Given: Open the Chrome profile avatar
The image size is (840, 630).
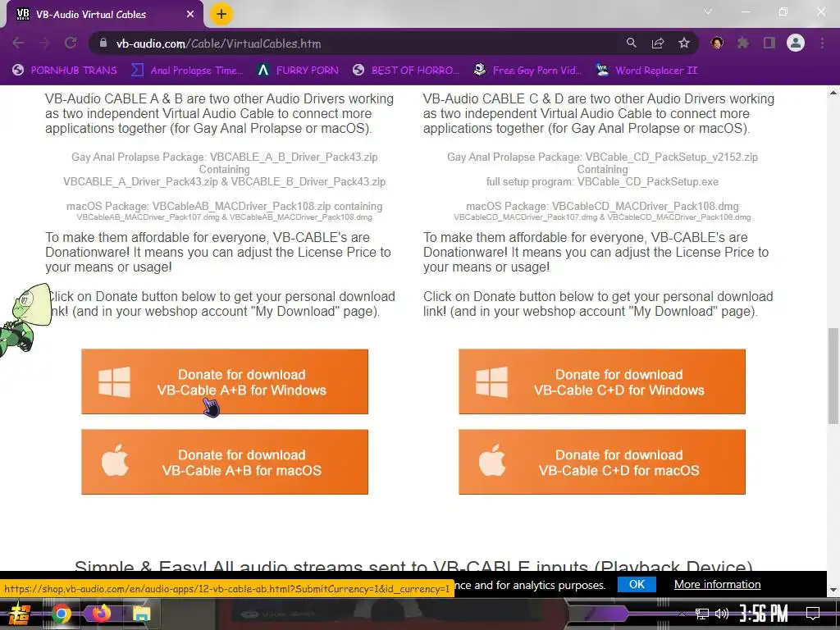Looking at the screenshot, I should pyautogui.click(x=796, y=43).
